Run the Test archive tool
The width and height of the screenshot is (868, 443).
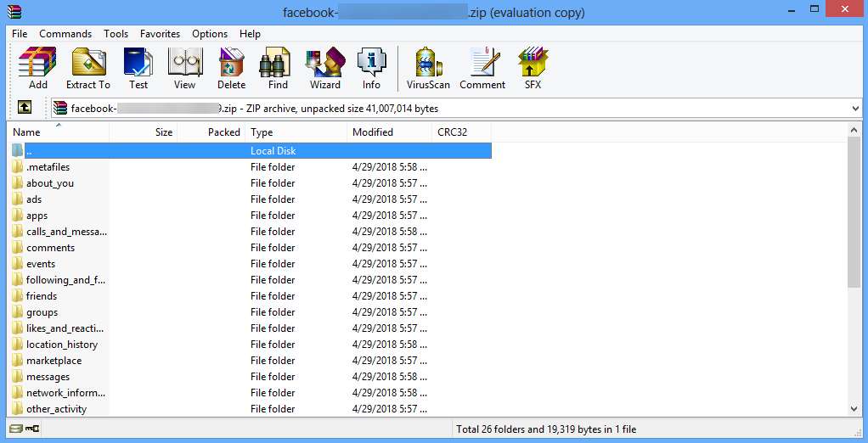pyautogui.click(x=138, y=68)
